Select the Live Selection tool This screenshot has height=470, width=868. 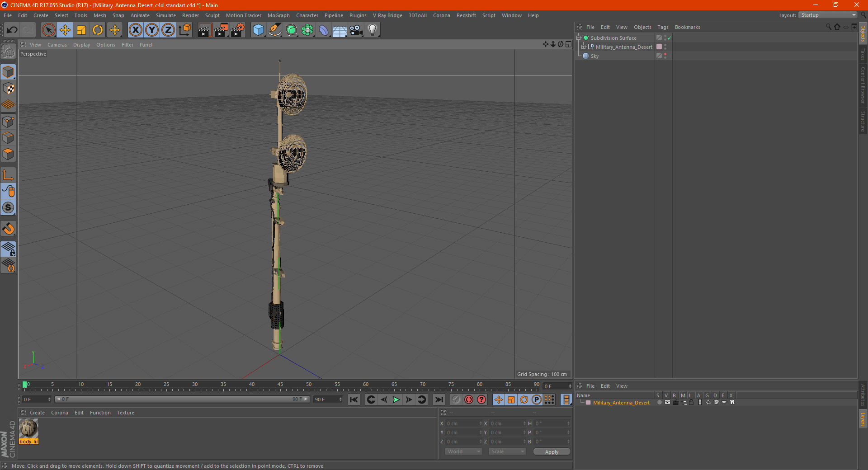(48, 30)
